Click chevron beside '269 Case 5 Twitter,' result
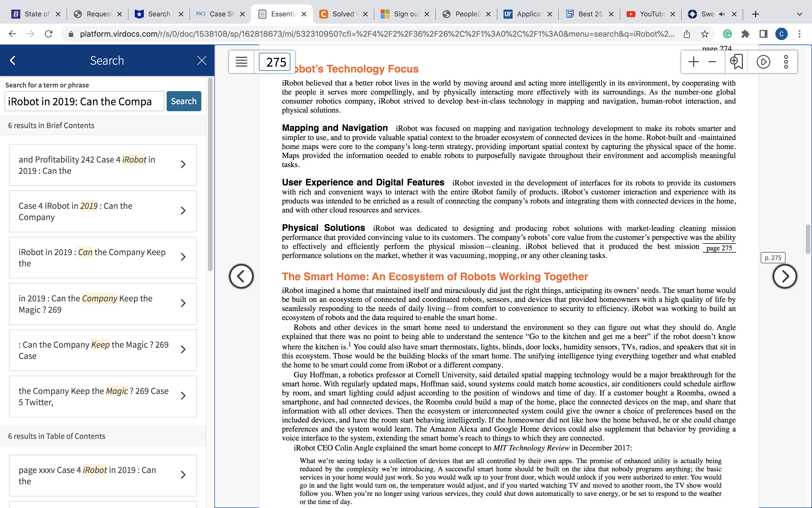 click(183, 396)
